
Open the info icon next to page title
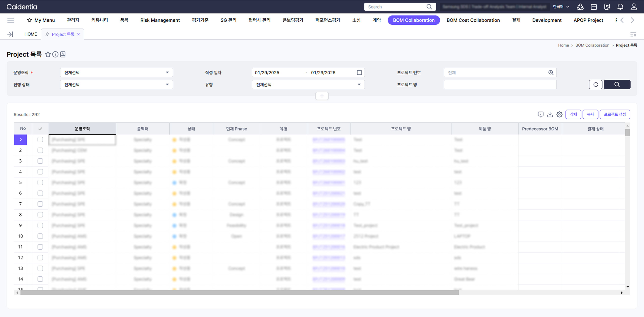[55, 54]
